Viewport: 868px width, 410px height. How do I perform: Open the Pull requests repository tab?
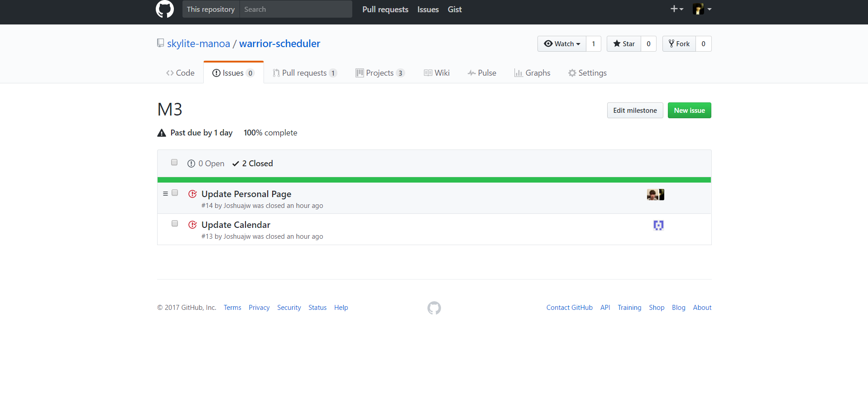coord(305,73)
